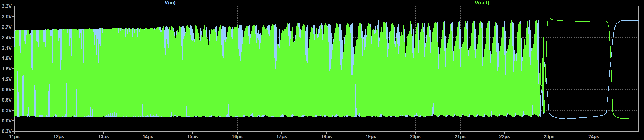The width and height of the screenshot is (644, 140).
Task: Click the 11µs time axis label
Action: point(14,137)
